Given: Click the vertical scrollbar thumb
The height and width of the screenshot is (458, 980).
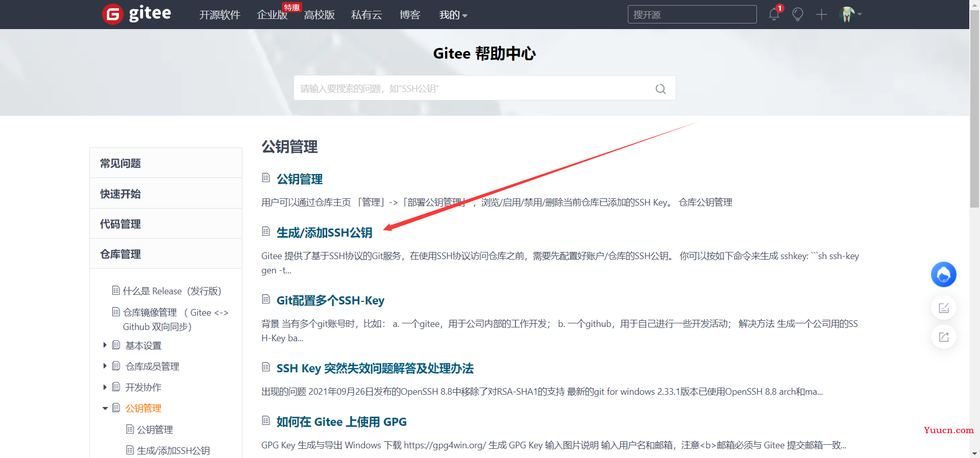Looking at the screenshot, I should (x=974, y=108).
